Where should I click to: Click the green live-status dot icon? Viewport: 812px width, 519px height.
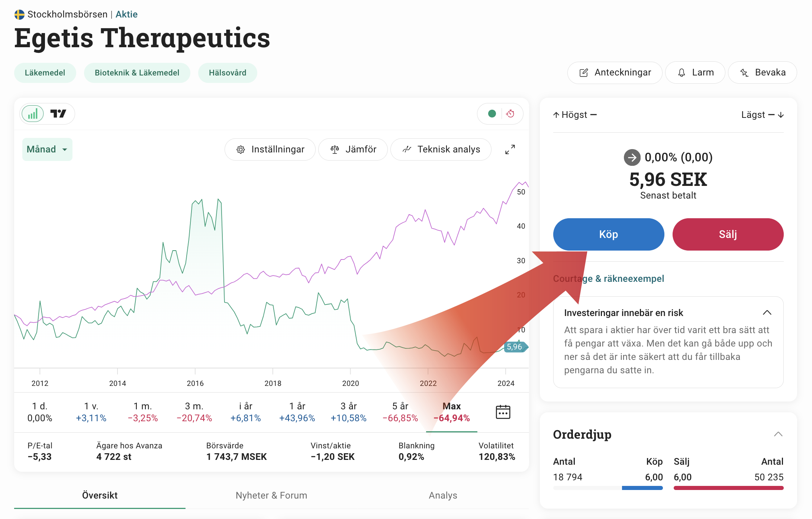tap(492, 114)
